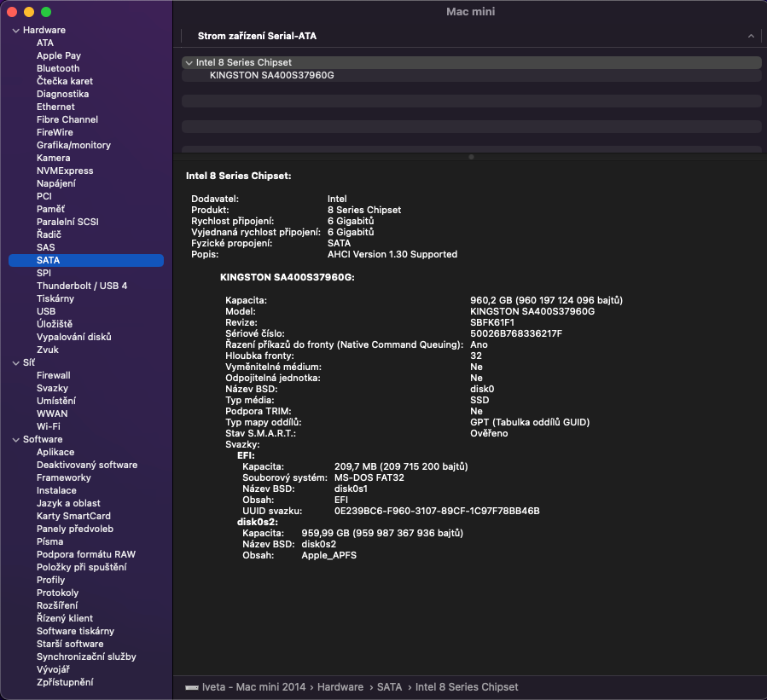Select Vypalování disků sidebar item
The width and height of the screenshot is (767, 700).
74,337
